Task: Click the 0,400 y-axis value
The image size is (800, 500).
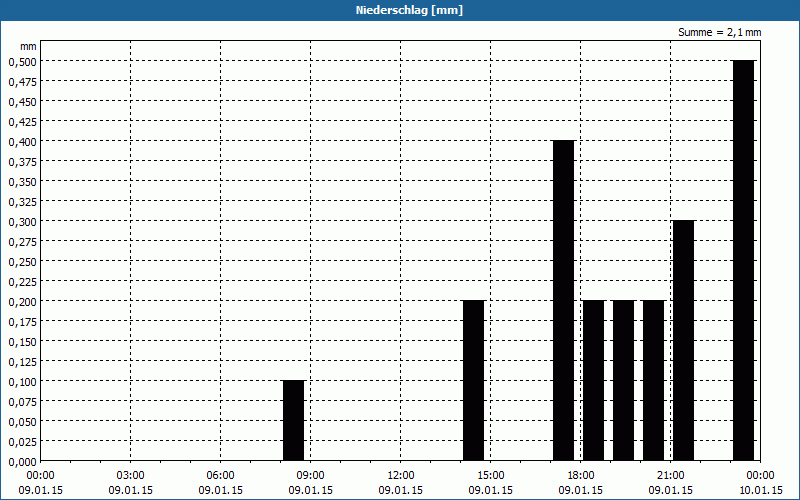Action: coord(22,141)
